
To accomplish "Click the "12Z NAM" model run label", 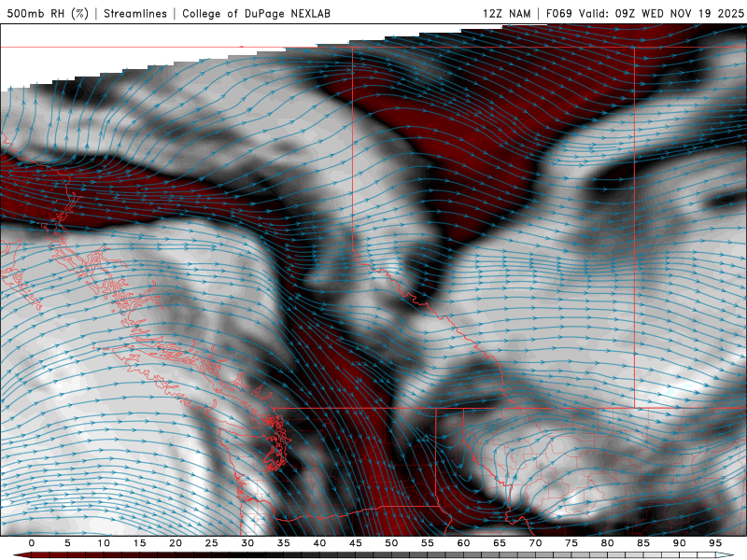I will point(507,13).
